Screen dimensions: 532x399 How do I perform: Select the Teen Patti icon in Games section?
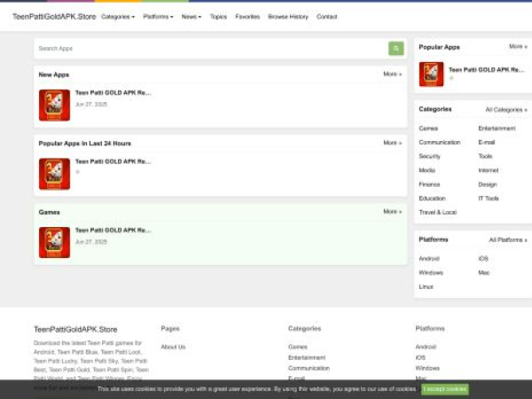click(54, 242)
